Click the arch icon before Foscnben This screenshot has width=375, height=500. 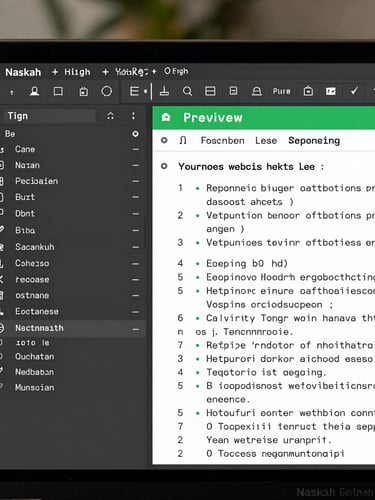pos(183,140)
